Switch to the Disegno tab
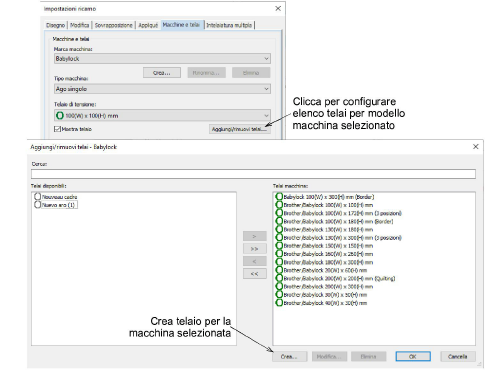 [x=55, y=25]
